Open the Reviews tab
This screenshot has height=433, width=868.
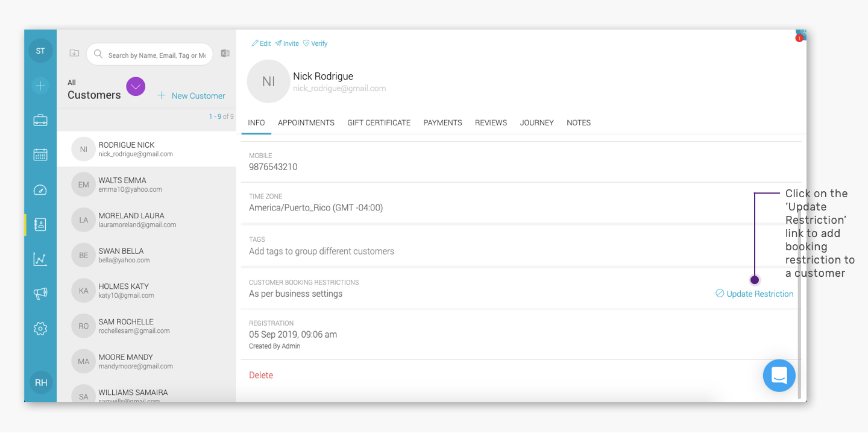[491, 122]
